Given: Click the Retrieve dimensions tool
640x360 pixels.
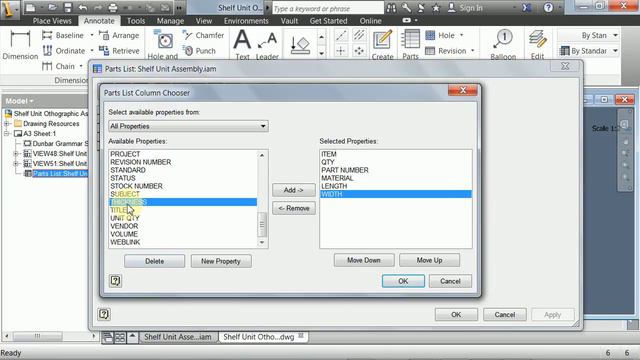Looking at the screenshot, I should click(x=119, y=51).
